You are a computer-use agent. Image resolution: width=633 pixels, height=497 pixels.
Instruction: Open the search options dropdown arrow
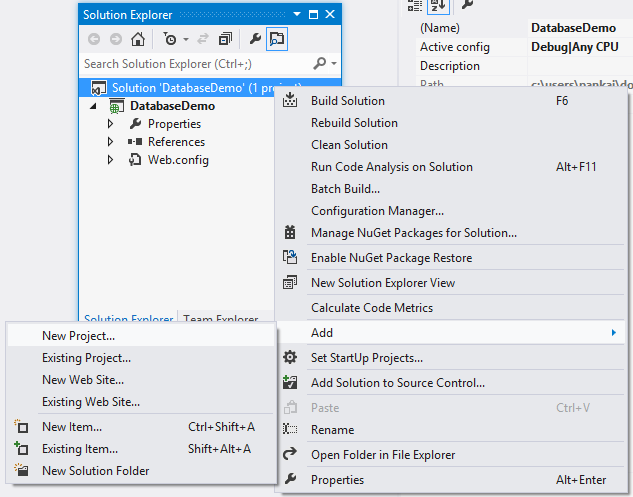[x=334, y=63]
